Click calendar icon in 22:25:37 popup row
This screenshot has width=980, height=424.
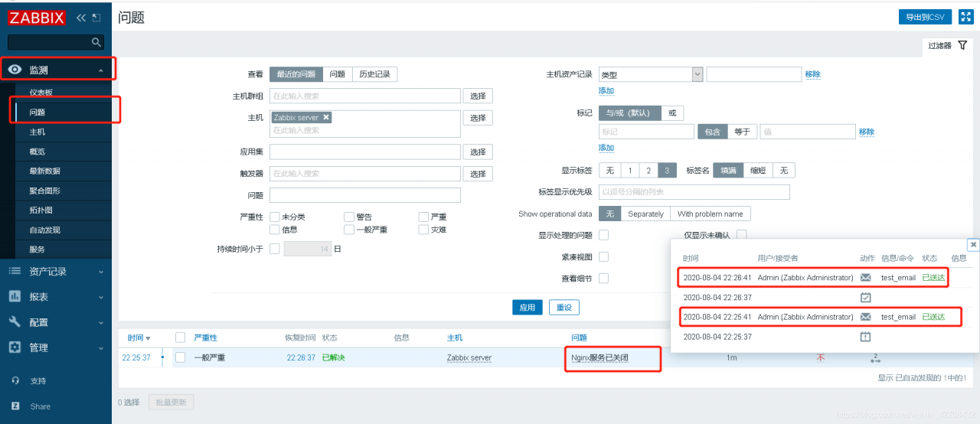point(866,337)
